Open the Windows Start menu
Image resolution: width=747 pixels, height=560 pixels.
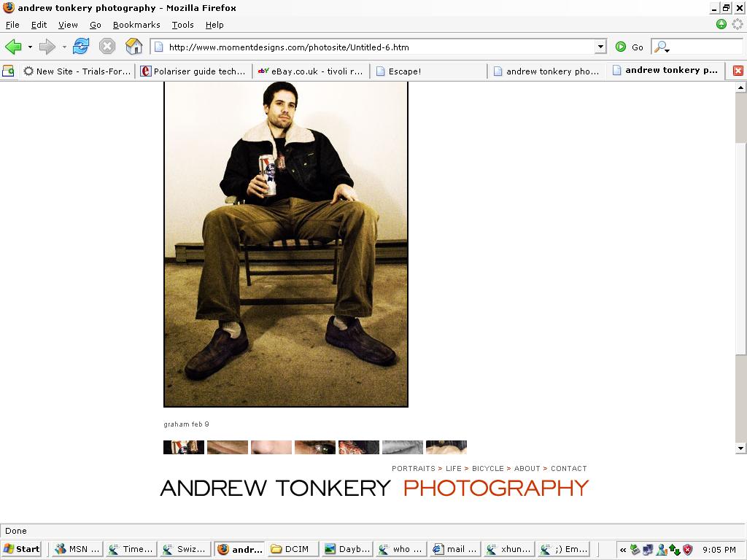pyautogui.click(x=21, y=549)
